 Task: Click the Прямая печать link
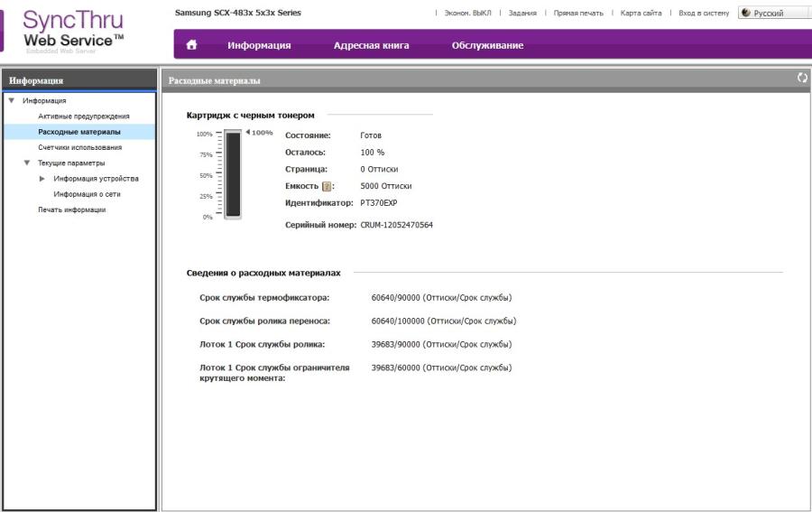577,14
